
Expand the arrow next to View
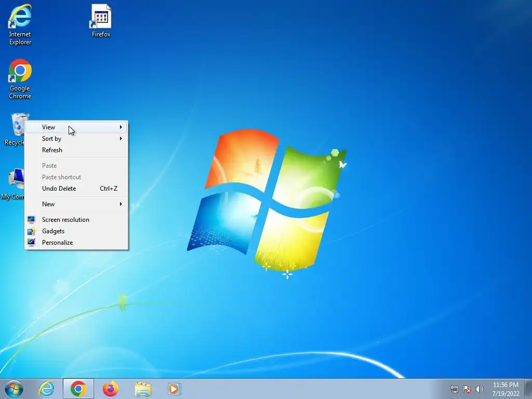[x=121, y=127]
